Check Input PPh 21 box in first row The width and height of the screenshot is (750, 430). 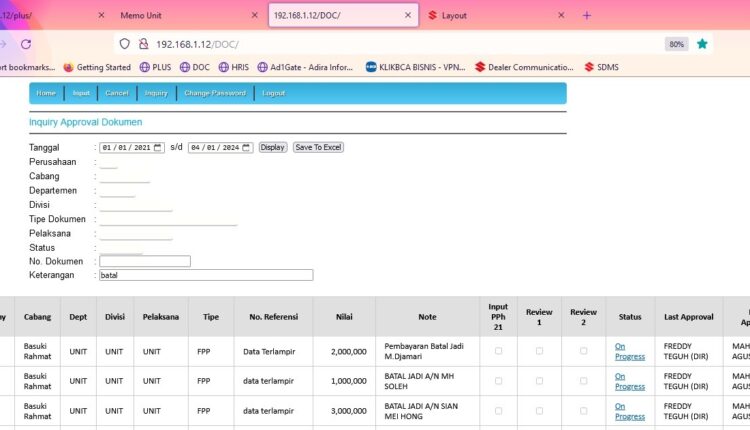[x=498, y=351]
